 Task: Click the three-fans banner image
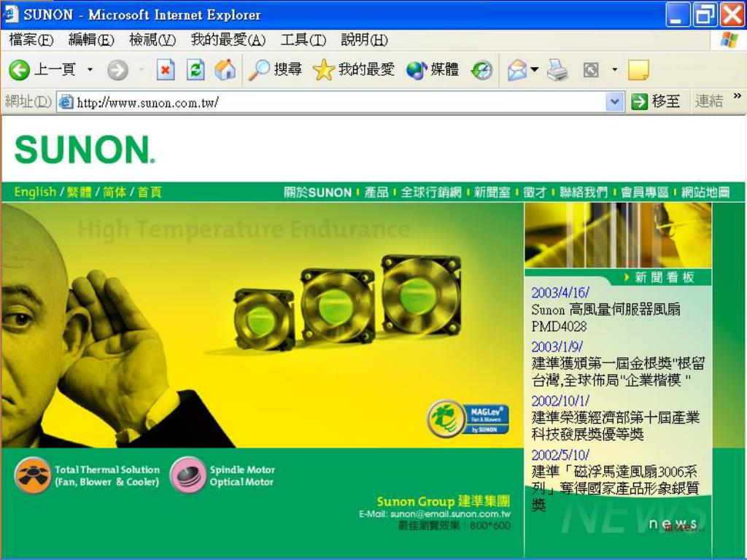[x=347, y=303]
